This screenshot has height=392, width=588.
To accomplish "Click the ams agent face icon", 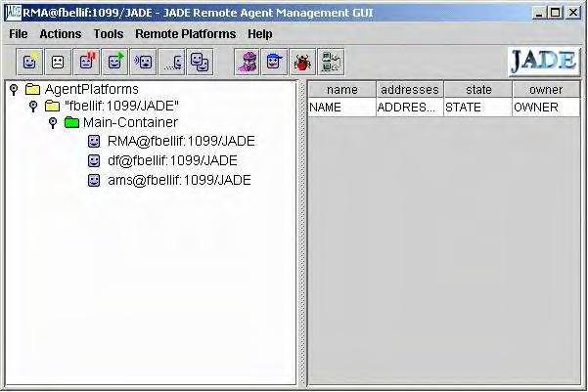I will point(94,180).
